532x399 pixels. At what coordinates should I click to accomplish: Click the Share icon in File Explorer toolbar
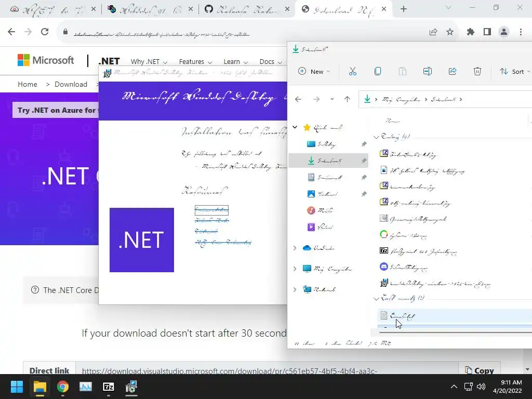coord(453,71)
